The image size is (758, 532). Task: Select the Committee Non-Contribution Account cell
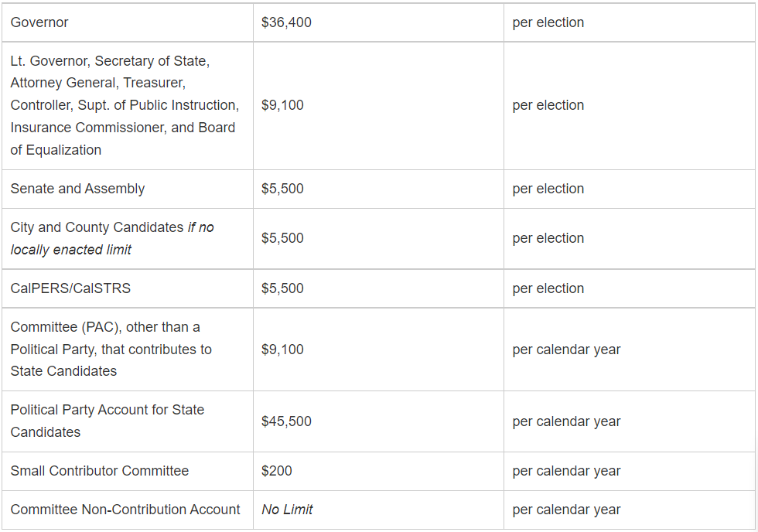click(x=125, y=510)
